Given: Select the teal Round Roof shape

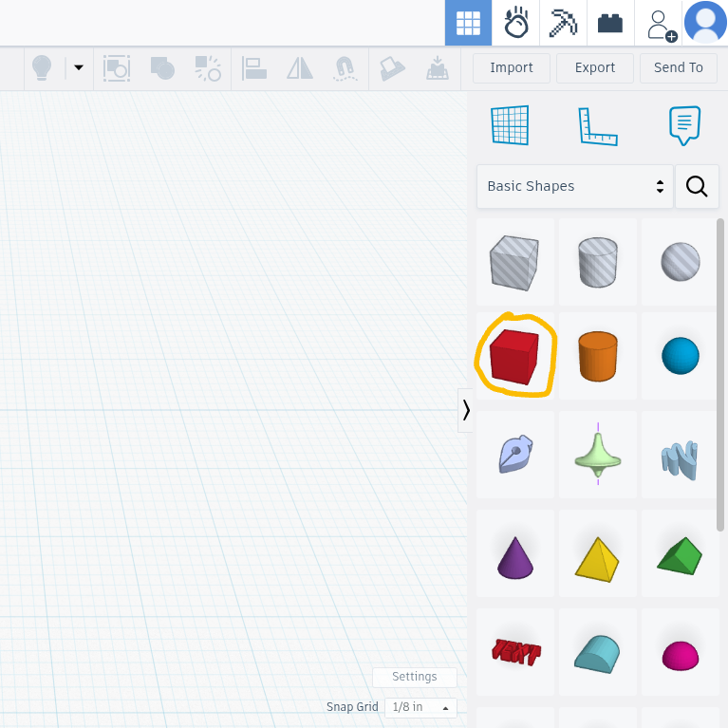Looking at the screenshot, I should coord(598,652).
